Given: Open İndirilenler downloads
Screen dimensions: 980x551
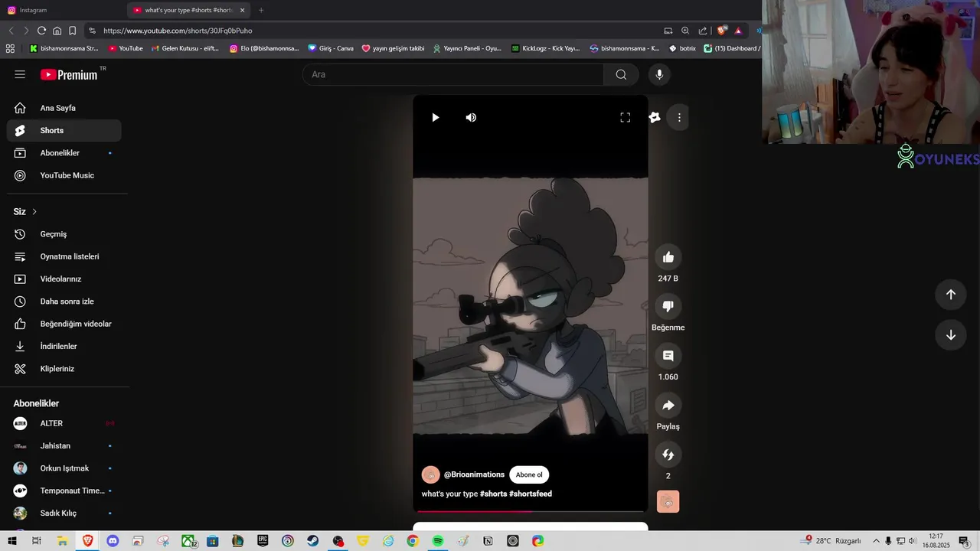Looking at the screenshot, I should pyautogui.click(x=64, y=347).
